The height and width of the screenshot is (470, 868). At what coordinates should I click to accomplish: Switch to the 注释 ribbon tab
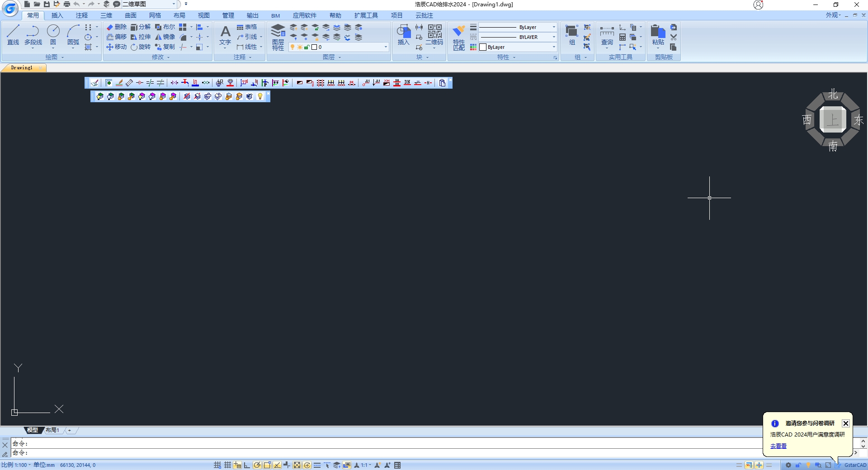tap(82, 15)
